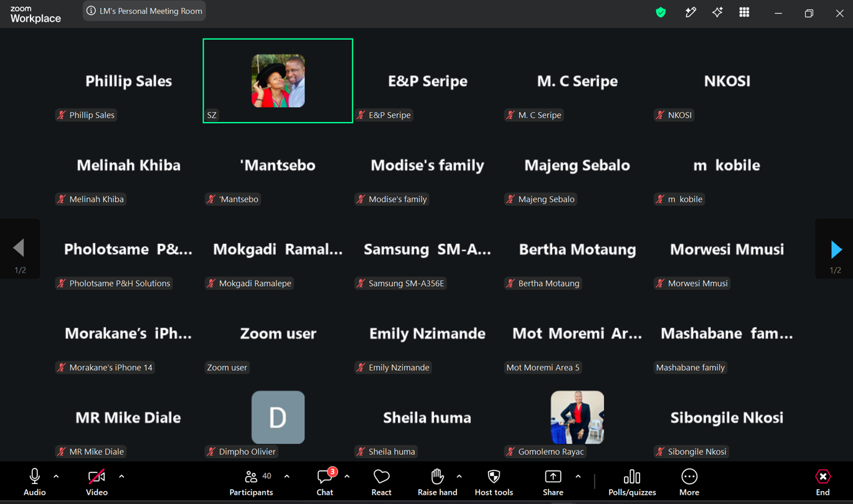The height and width of the screenshot is (504, 853).
Task: Go to next gallery page arrow
Action: [x=836, y=250]
